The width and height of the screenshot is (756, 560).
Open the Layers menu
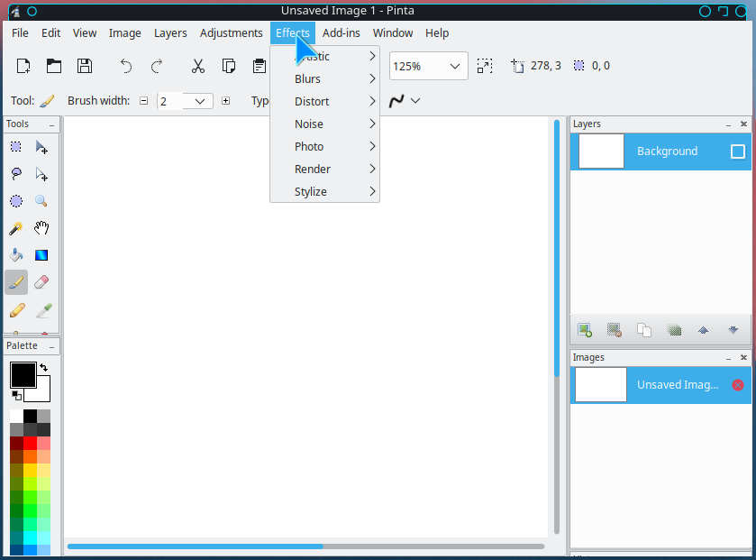tap(170, 32)
